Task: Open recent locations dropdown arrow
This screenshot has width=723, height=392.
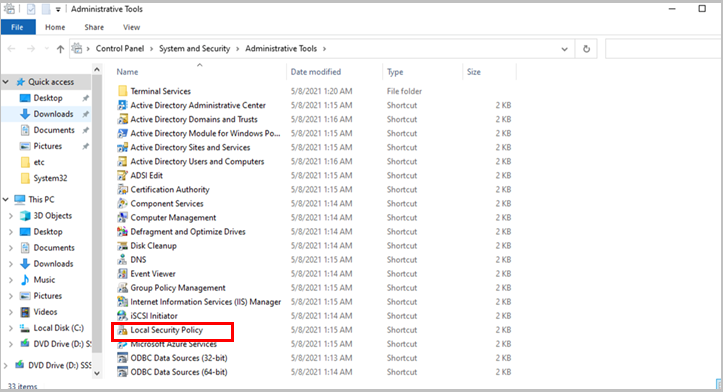Action: [46, 49]
